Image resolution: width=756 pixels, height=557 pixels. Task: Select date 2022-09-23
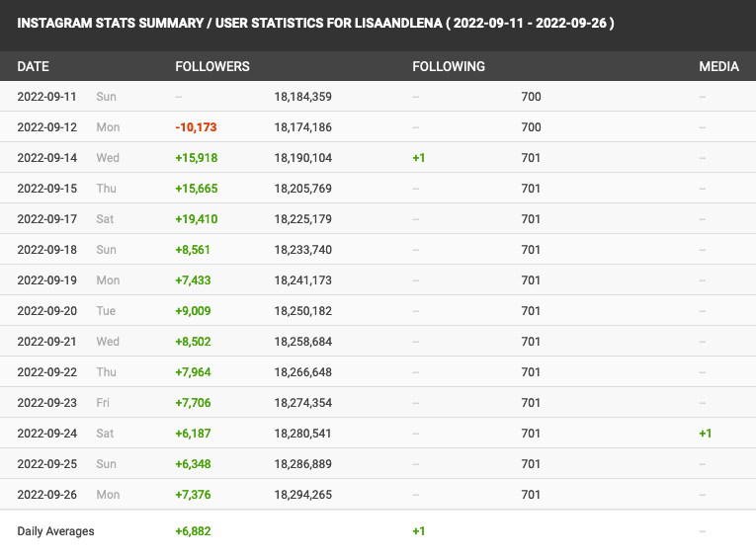point(47,403)
